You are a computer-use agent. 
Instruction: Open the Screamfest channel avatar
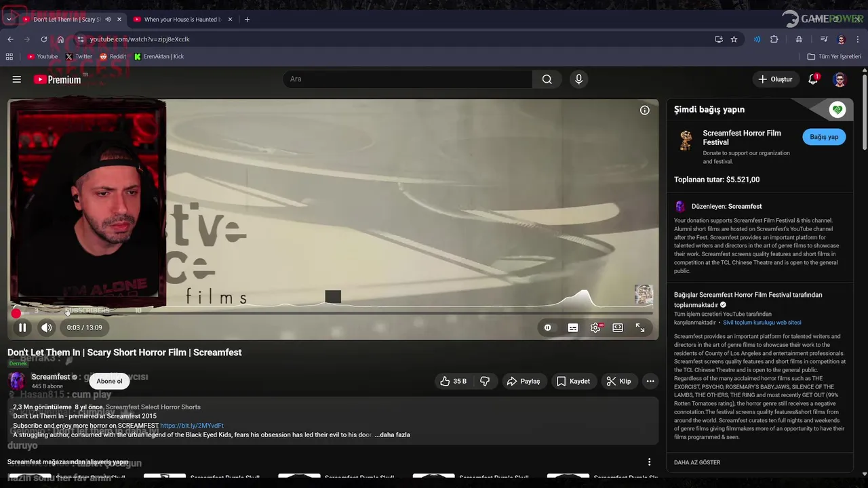click(x=17, y=381)
